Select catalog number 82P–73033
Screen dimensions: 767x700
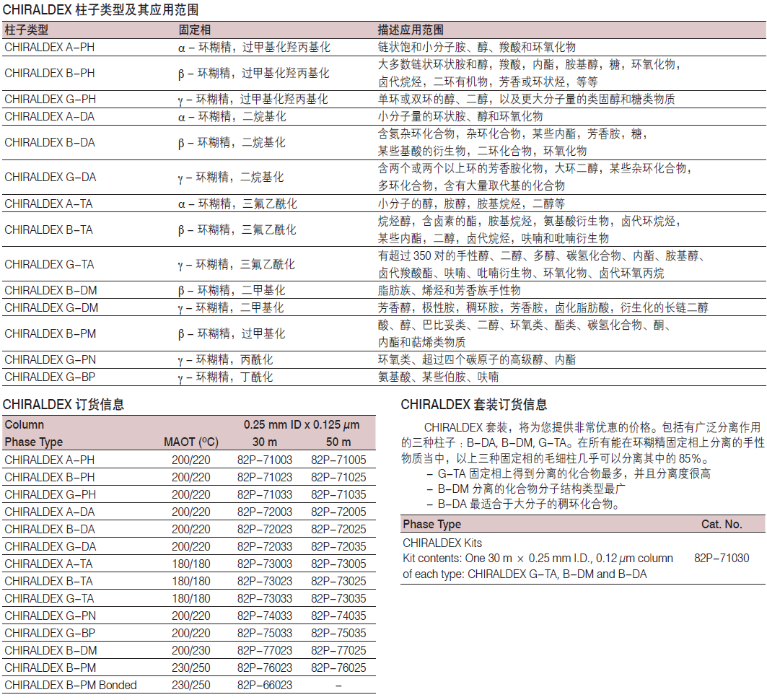[265, 599]
